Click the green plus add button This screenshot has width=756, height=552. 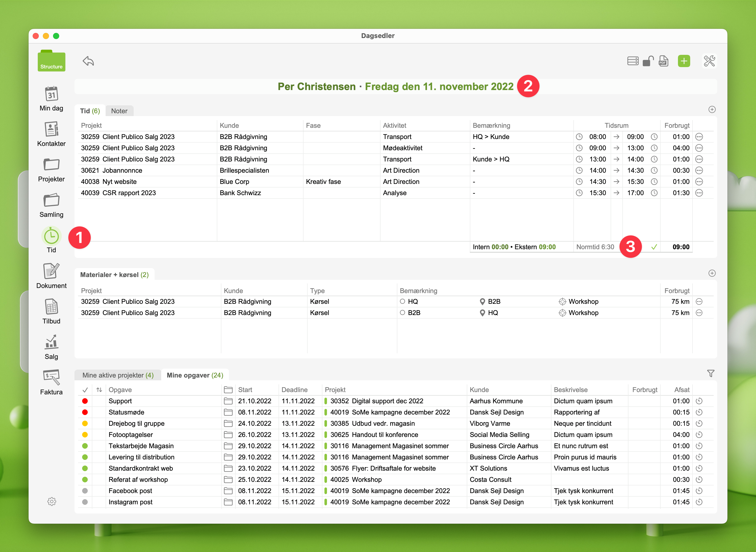(x=684, y=61)
